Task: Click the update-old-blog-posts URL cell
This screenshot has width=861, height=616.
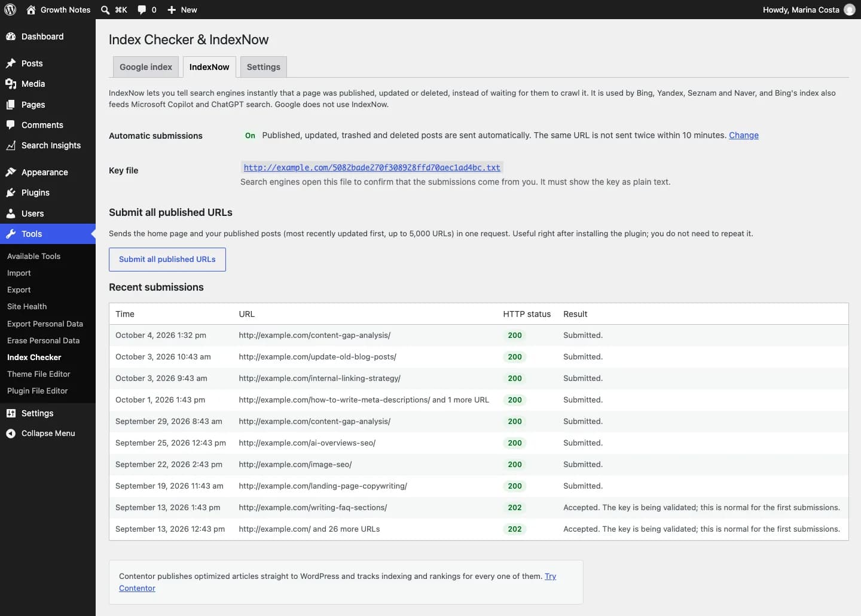Action: tap(317, 357)
